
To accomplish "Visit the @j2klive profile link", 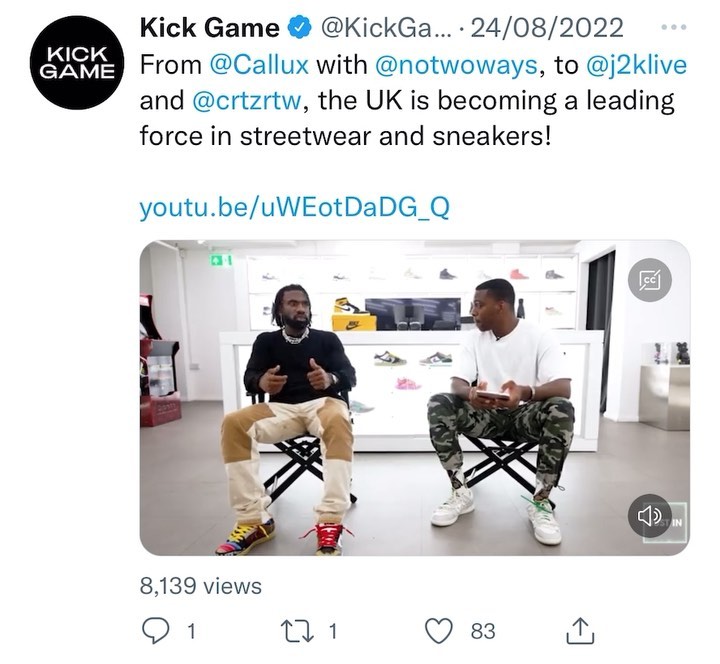I will pyautogui.click(x=636, y=65).
